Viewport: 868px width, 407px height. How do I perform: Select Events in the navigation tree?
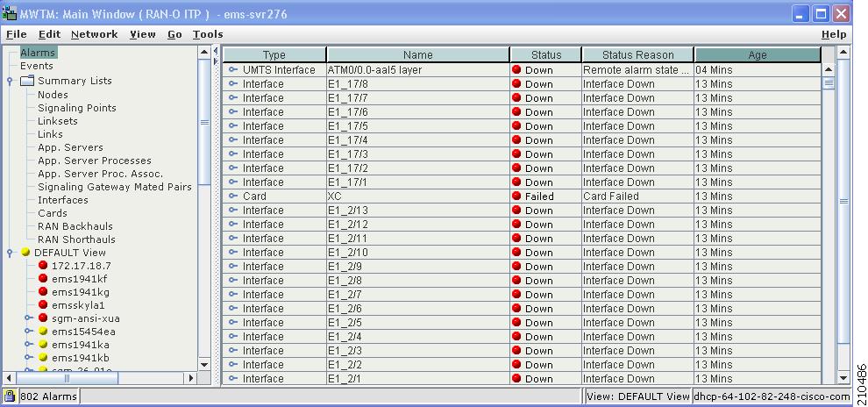(x=37, y=66)
